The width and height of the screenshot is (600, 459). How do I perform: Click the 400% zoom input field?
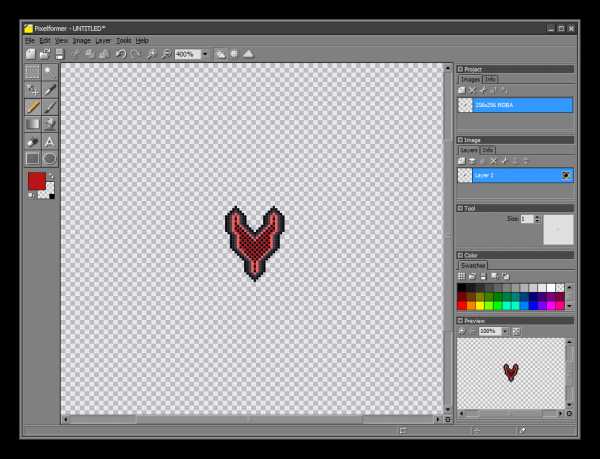click(188, 54)
